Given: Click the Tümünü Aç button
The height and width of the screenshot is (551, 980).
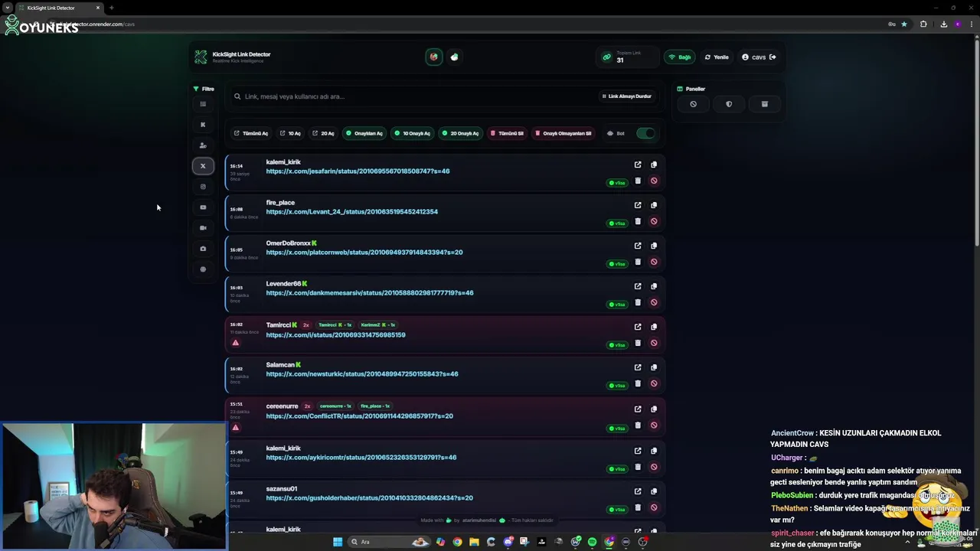Looking at the screenshot, I should tap(251, 133).
